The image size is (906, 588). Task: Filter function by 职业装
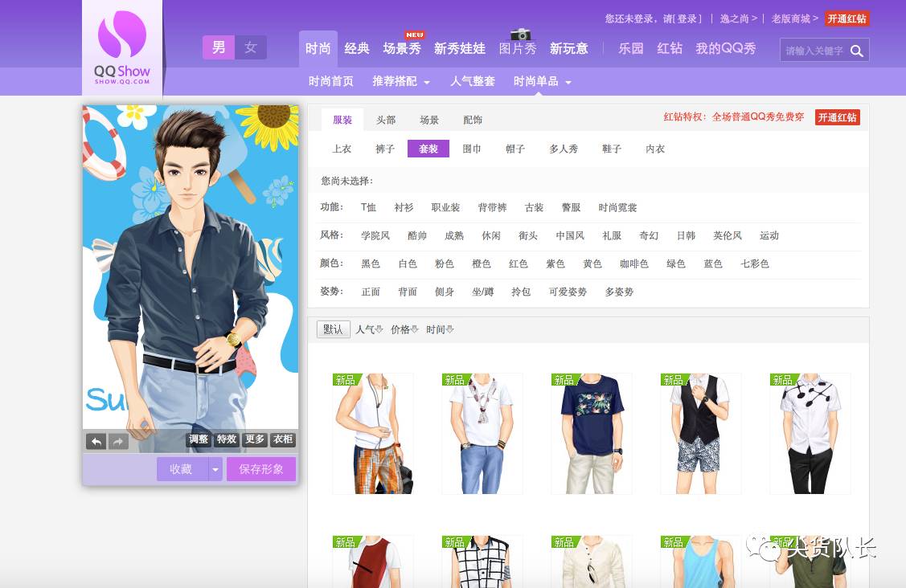(x=445, y=207)
